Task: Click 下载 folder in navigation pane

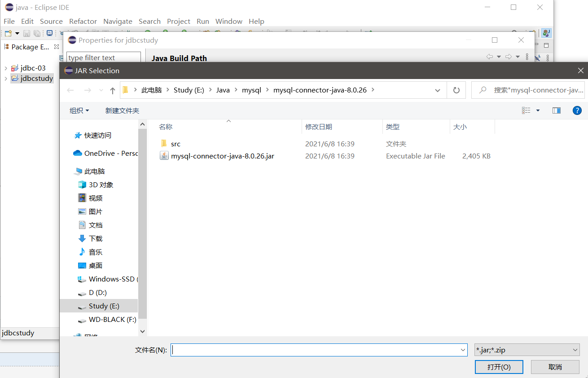Action: tap(96, 238)
